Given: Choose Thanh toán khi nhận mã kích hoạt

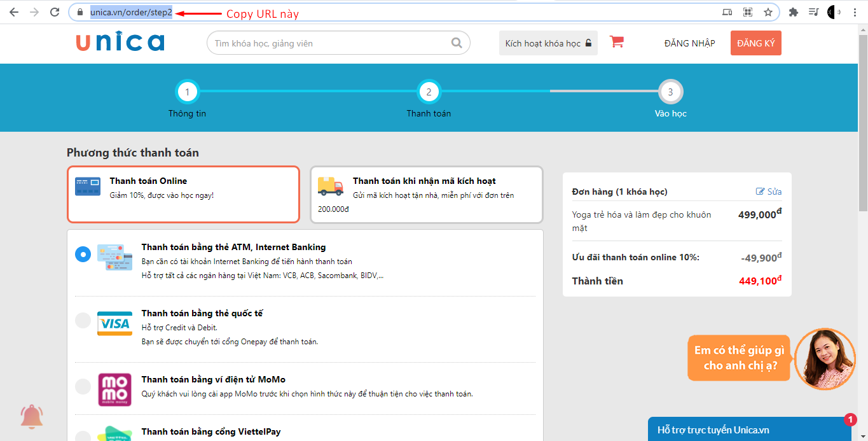Looking at the screenshot, I should pos(427,195).
